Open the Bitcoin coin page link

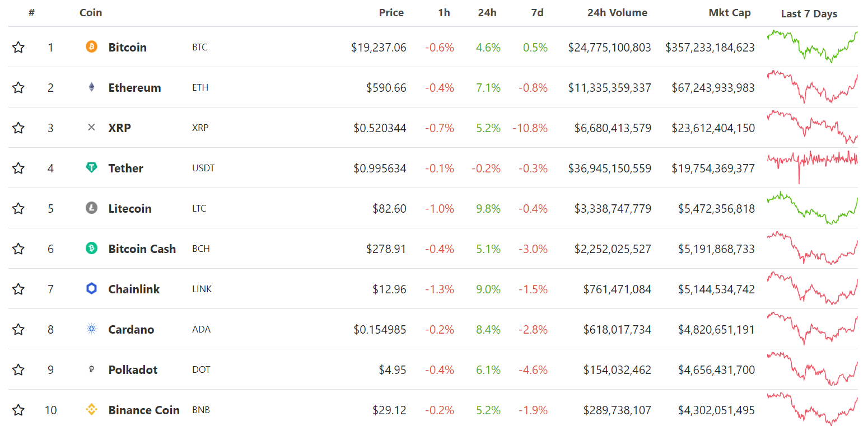coord(128,47)
